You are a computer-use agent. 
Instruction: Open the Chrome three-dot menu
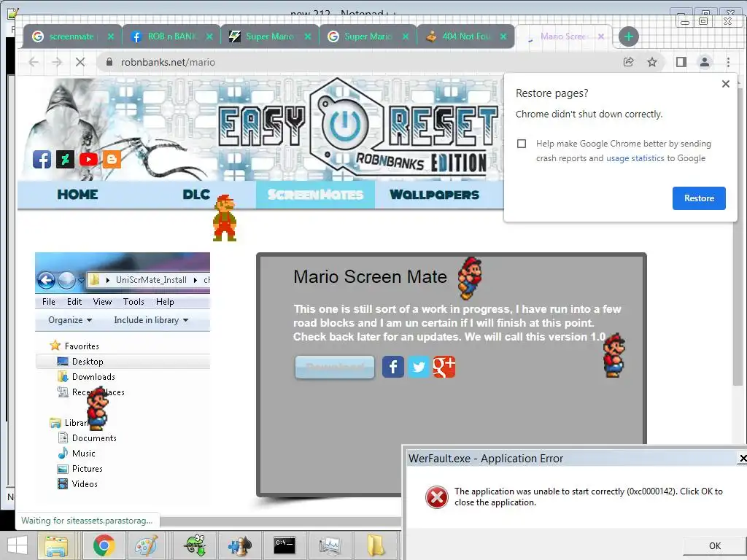(728, 62)
